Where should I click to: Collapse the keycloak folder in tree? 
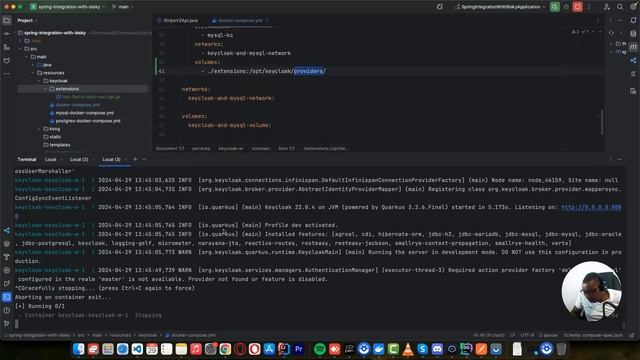pyautogui.click(x=39, y=81)
